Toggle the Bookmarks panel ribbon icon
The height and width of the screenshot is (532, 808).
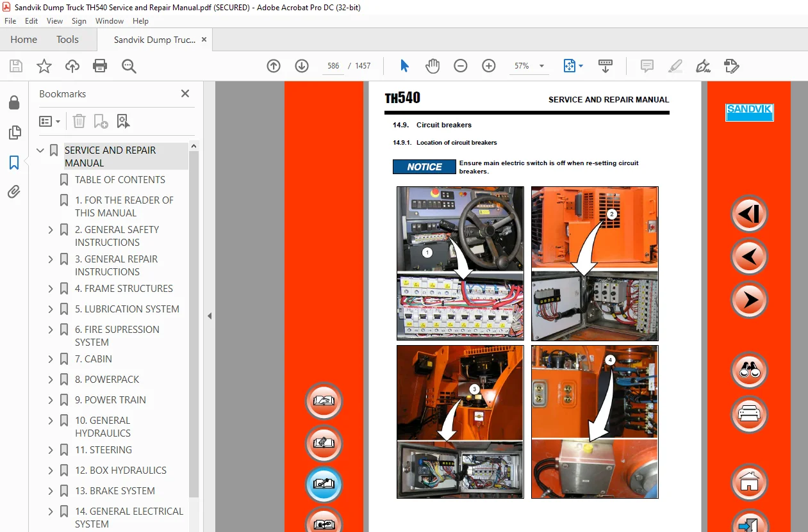click(14, 163)
